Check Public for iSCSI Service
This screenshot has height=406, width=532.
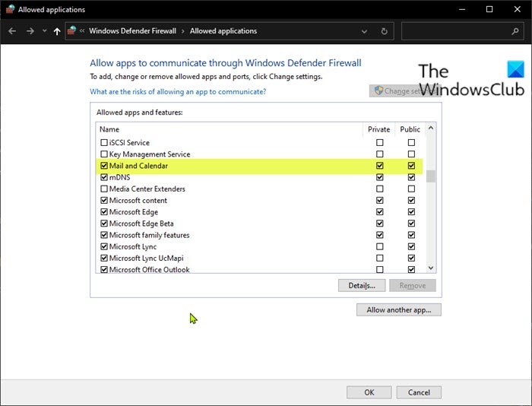click(411, 143)
